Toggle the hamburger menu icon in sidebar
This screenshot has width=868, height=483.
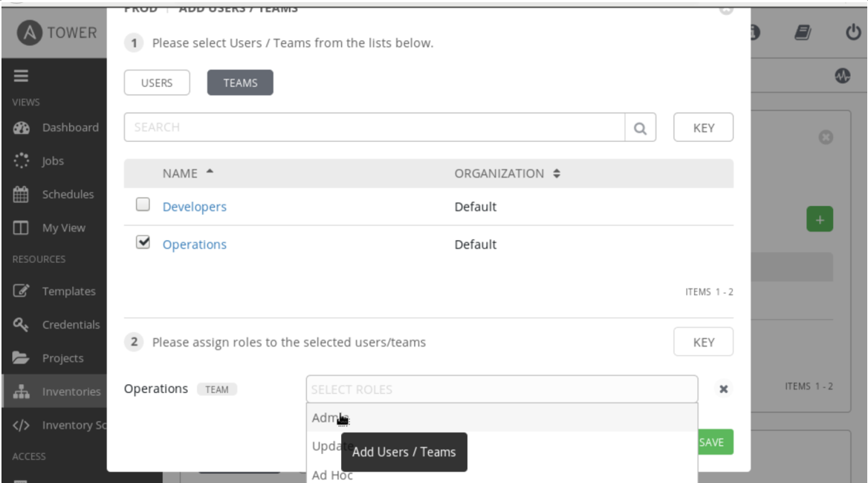(21, 76)
